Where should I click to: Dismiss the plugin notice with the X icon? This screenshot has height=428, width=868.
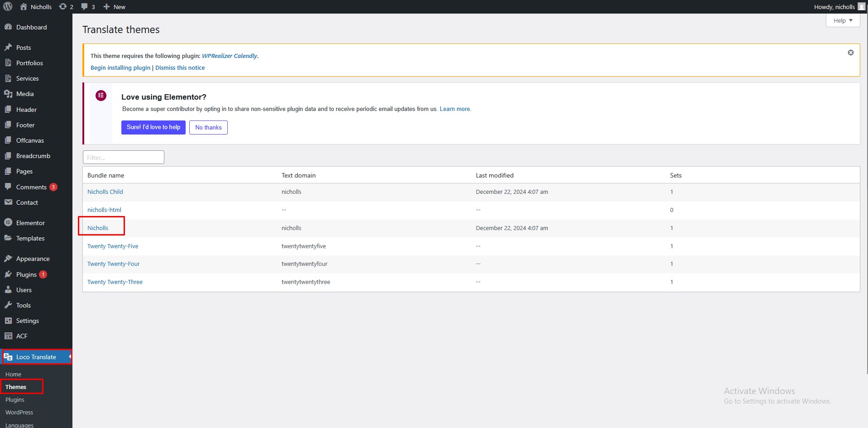click(x=851, y=53)
